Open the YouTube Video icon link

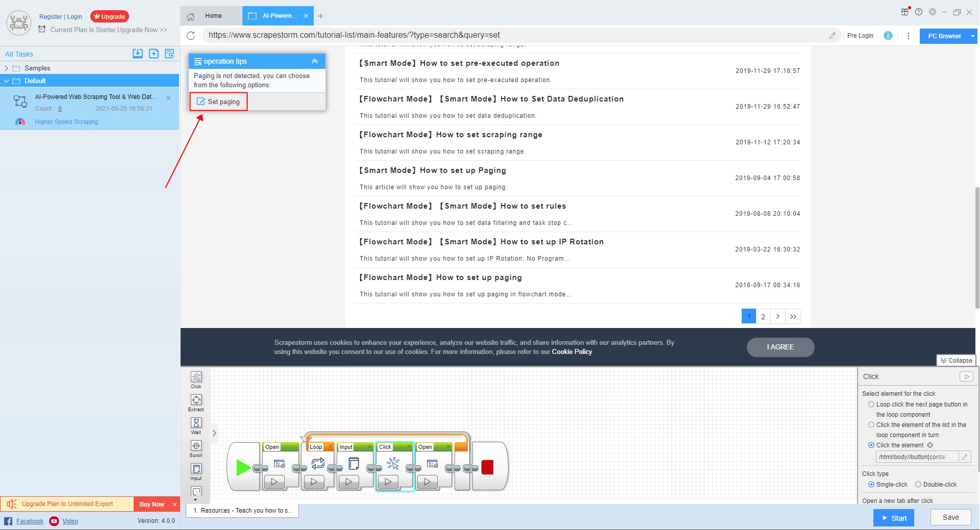(54, 521)
